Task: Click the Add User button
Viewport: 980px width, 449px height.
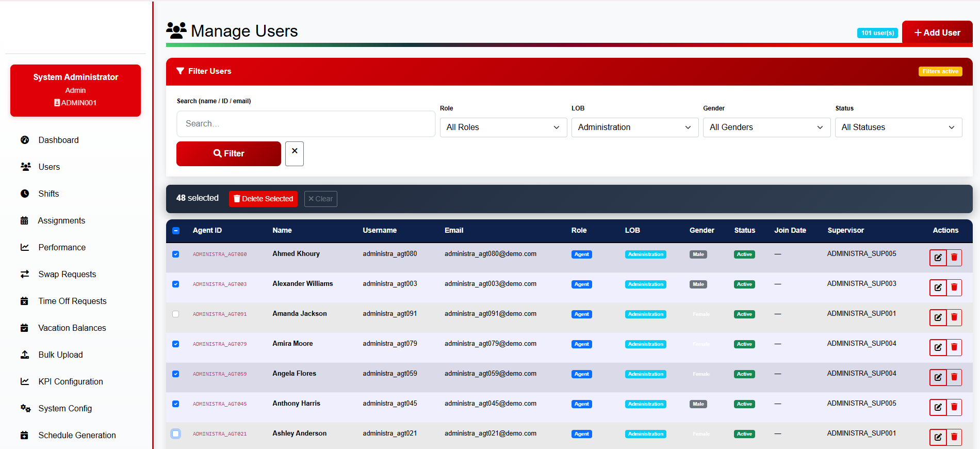Action: point(937,33)
